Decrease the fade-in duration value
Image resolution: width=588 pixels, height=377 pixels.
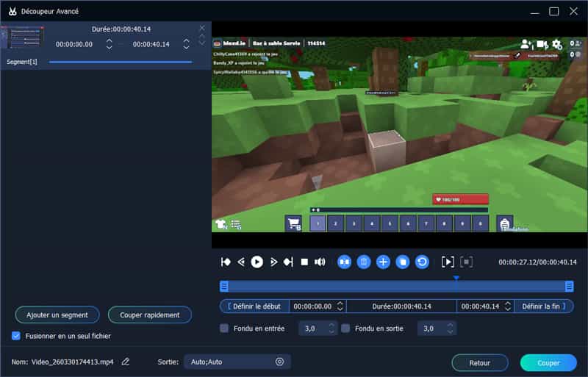click(x=331, y=331)
